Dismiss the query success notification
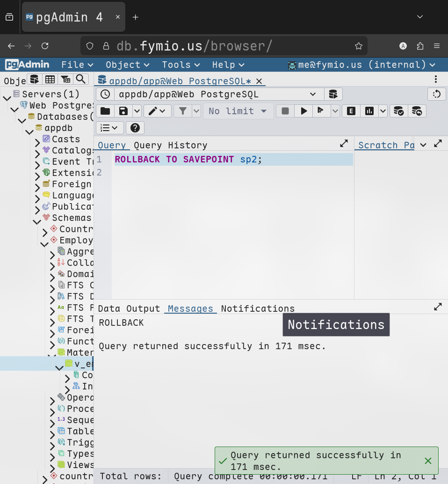Screen dimensions: 448x484 coord(428,461)
